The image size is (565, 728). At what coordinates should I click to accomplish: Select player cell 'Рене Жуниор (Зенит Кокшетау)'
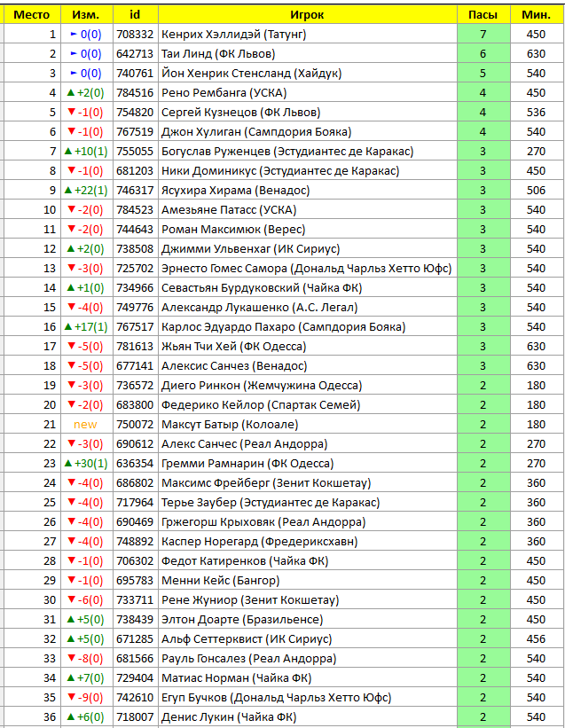(x=308, y=599)
